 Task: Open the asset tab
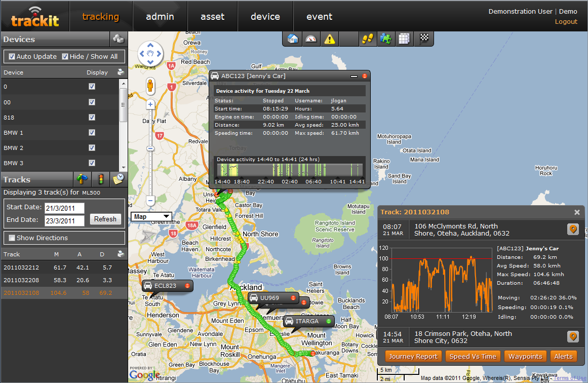tap(212, 17)
